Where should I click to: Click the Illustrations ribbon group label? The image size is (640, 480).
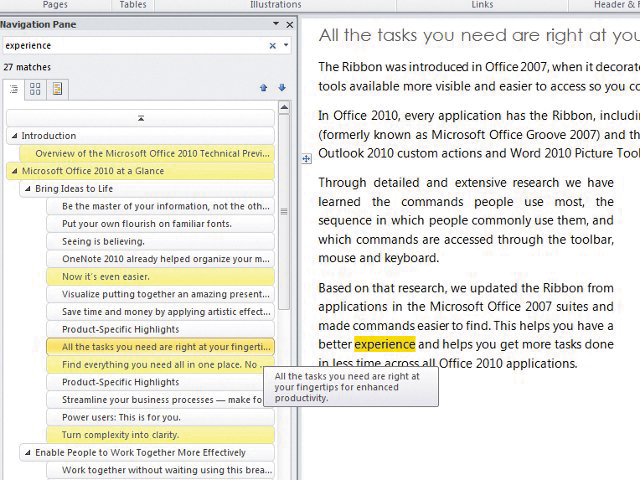pyautogui.click(x=276, y=4)
